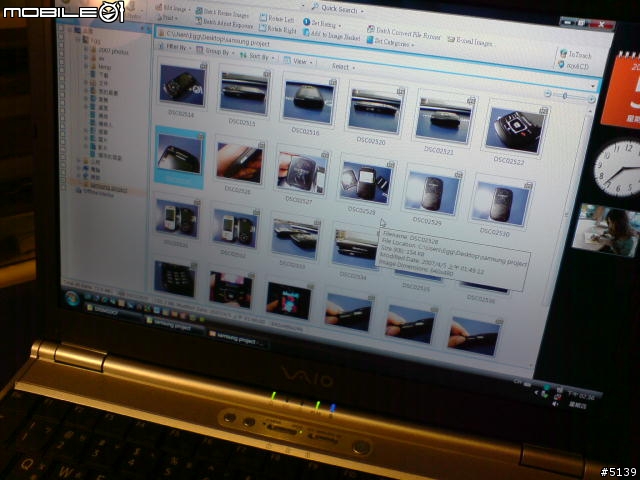Open the Select dropdown menu

(343, 67)
